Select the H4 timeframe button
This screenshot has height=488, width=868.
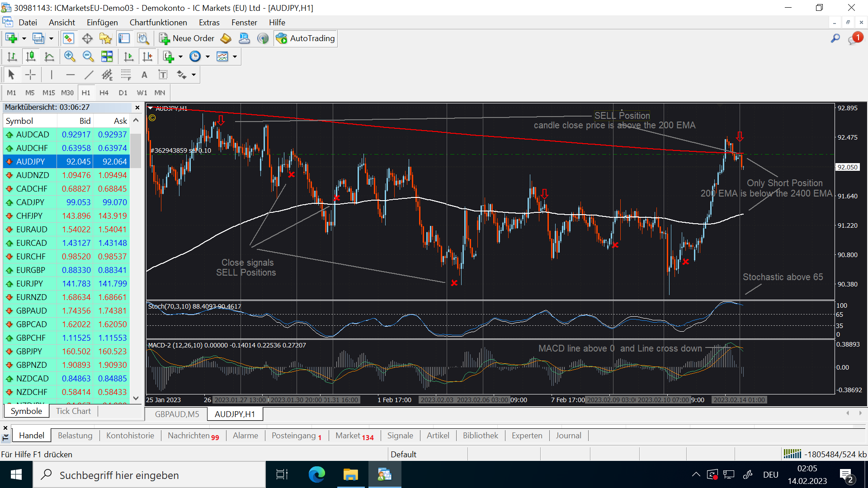coord(104,93)
